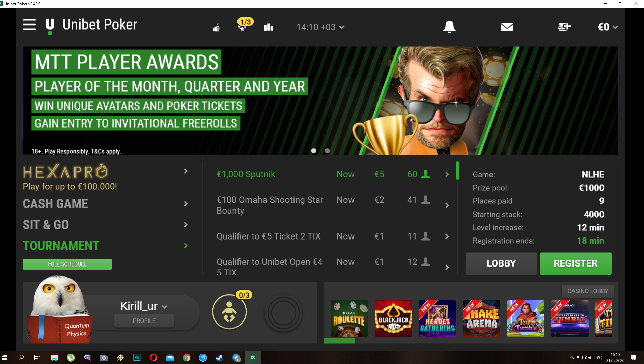Click the Sit & Go chevron arrow
Image resolution: width=644 pixels, height=364 pixels.
[186, 225]
